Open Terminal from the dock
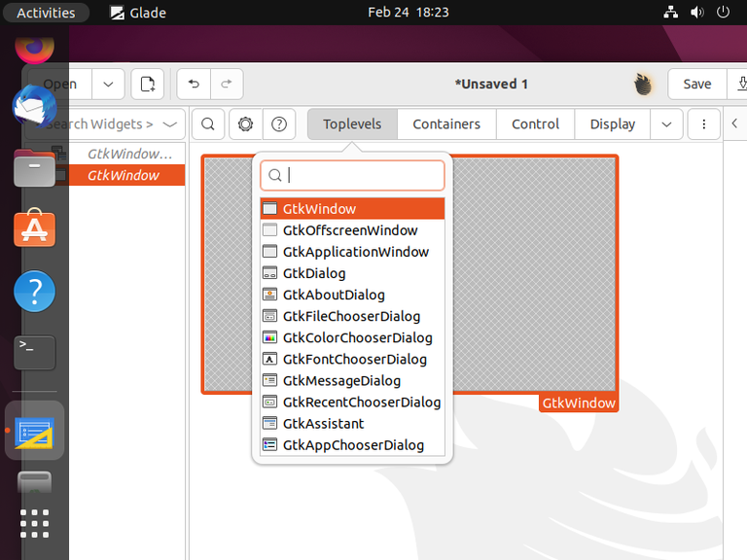Image resolution: width=747 pixels, height=560 pixels. point(34,352)
